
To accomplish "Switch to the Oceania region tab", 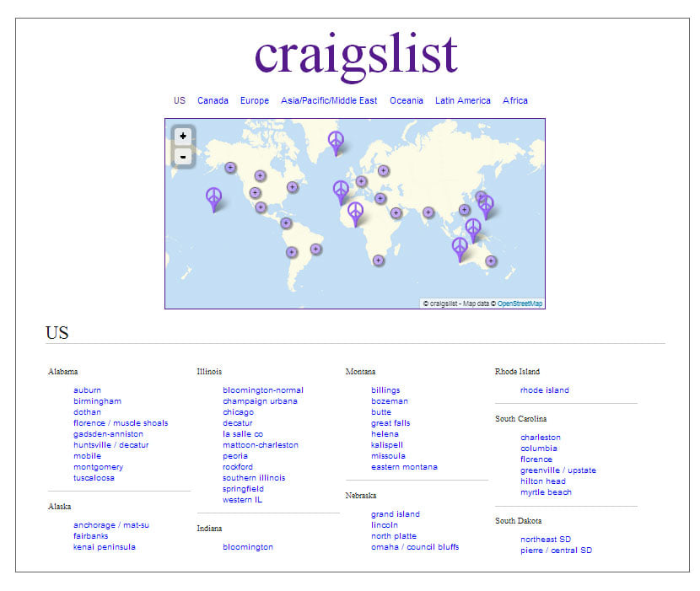I will (407, 100).
